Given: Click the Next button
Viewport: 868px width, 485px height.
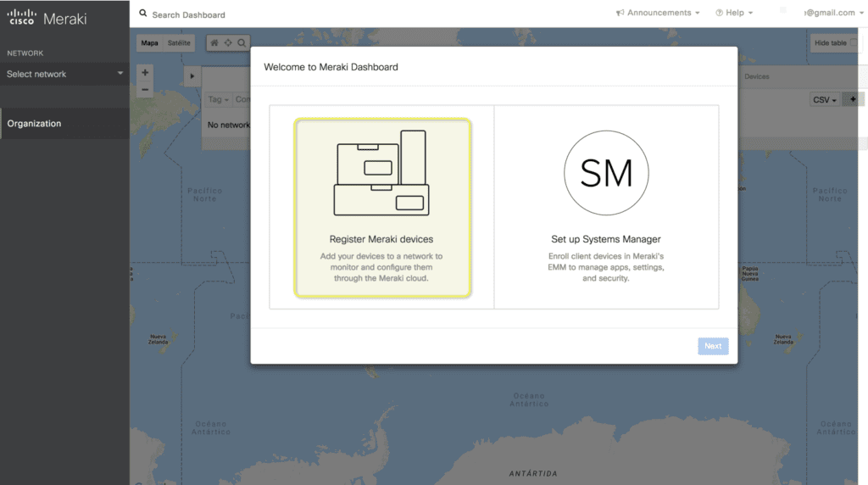Looking at the screenshot, I should pos(713,346).
